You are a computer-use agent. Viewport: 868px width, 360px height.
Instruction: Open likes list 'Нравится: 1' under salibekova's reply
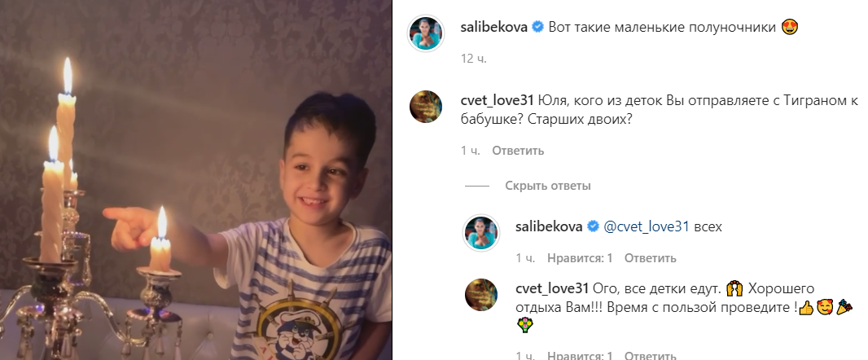580,258
